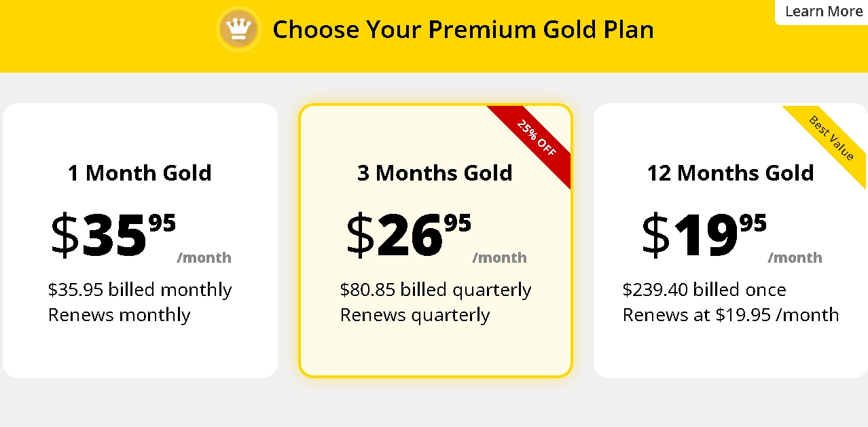This screenshot has height=427, width=868.
Task: Click the 1 Month Gold title
Action: pyautogui.click(x=140, y=173)
